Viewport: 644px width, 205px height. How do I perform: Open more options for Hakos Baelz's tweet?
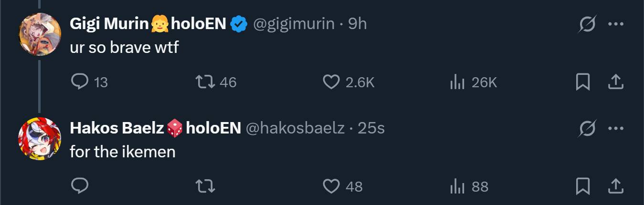(x=616, y=128)
